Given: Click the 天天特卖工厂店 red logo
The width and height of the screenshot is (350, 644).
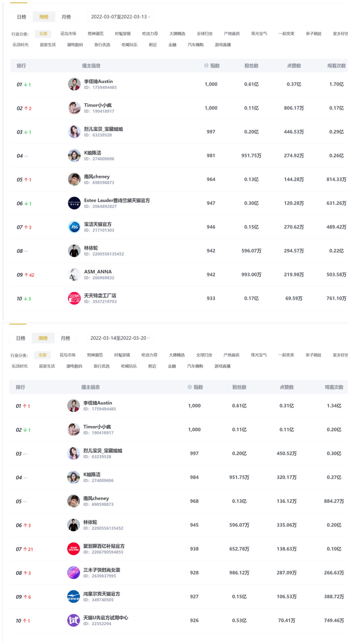Looking at the screenshot, I should tap(74, 298).
